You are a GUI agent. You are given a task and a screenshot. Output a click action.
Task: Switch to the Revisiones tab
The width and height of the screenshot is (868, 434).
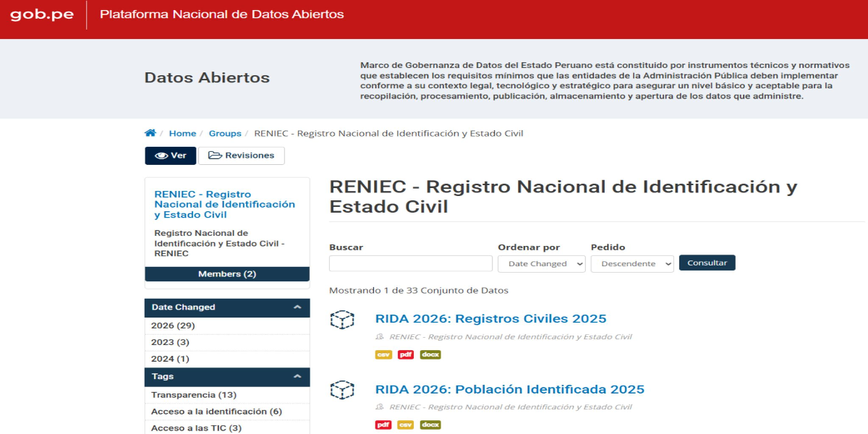241,156
